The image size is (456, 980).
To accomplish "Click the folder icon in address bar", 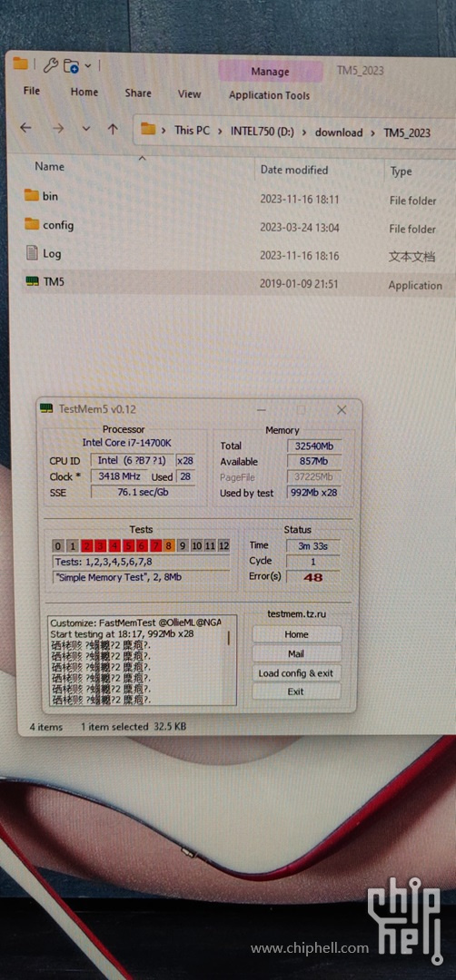I will click(148, 130).
